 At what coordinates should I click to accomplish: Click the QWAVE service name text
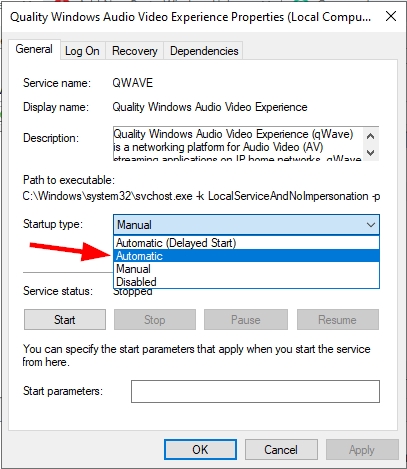pos(132,83)
